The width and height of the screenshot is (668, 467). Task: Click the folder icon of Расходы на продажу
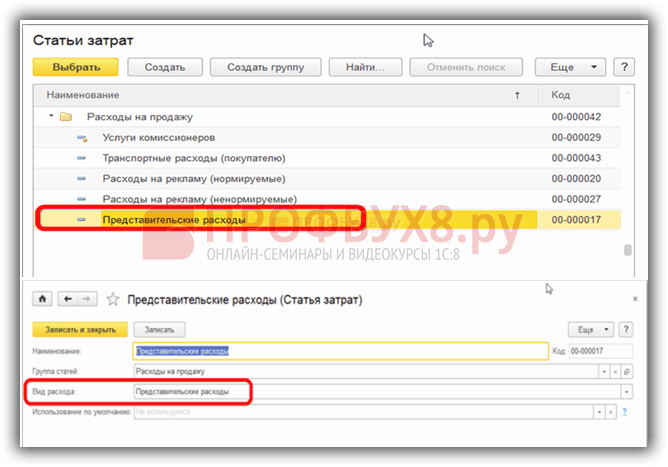tap(66, 117)
